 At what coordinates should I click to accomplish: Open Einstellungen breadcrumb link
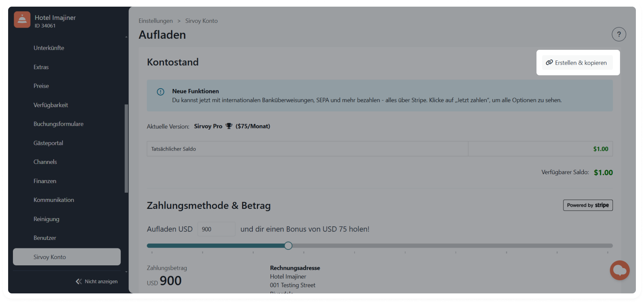coord(156,21)
